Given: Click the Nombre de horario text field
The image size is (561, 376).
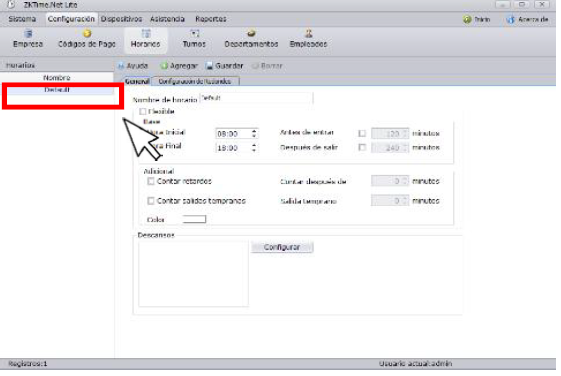Looking at the screenshot, I should coord(256,98).
